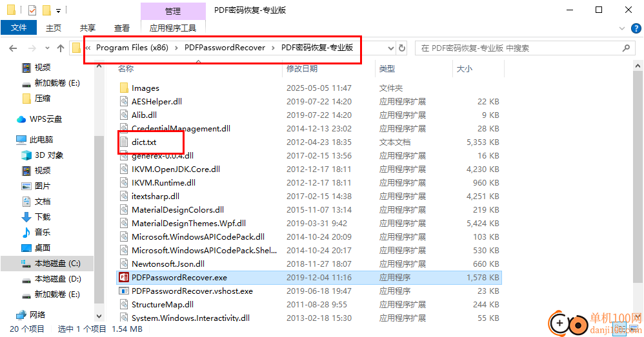Open 3D 对象 in the navigation pane
Viewport: 644px width, 337px height.
coord(49,155)
